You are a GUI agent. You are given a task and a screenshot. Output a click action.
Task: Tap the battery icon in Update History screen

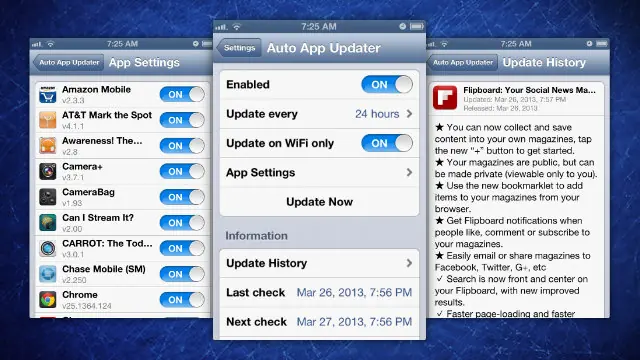point(602,43)
